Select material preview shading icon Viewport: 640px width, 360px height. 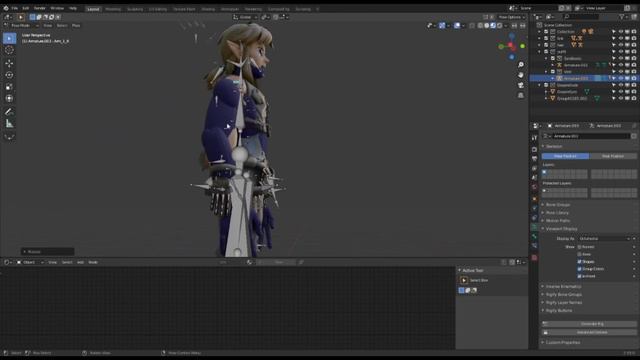(493, 25)
